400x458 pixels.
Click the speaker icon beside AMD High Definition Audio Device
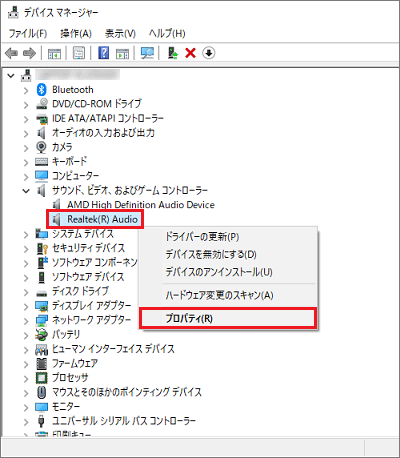57,205
